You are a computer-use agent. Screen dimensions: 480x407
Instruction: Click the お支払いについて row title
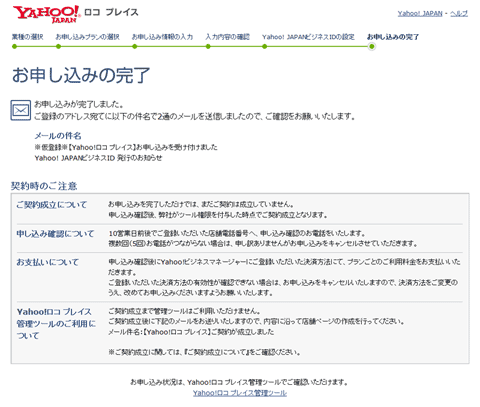(x=48, y=262)
